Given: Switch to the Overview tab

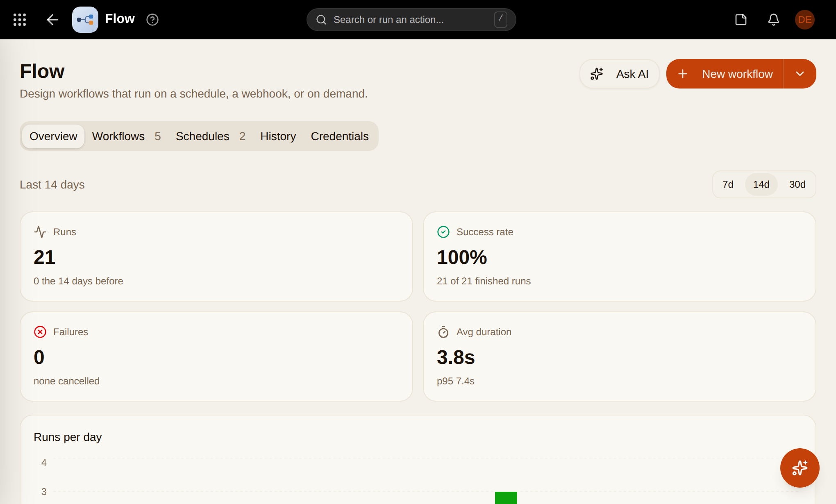Looking at the screenshot, I should click(x=53, y=136).
